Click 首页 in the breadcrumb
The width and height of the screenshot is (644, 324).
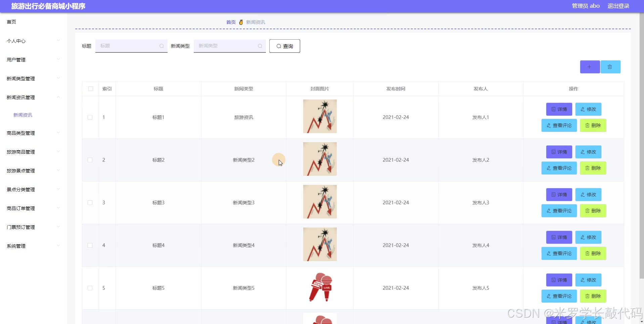pyautogui.click(x=231, y=22)
